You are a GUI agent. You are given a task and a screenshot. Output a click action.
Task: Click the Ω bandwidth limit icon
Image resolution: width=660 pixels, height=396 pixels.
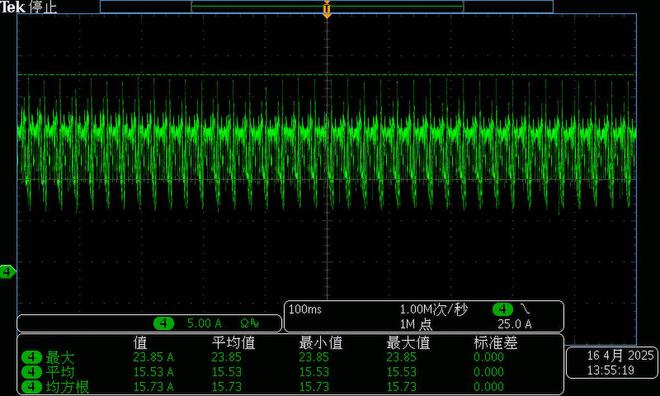(x=250, y=323)
